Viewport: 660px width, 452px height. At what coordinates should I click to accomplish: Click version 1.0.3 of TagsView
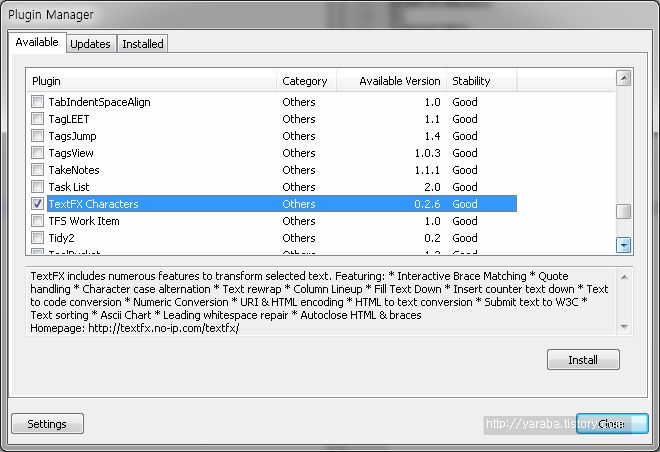coord(427,153)
